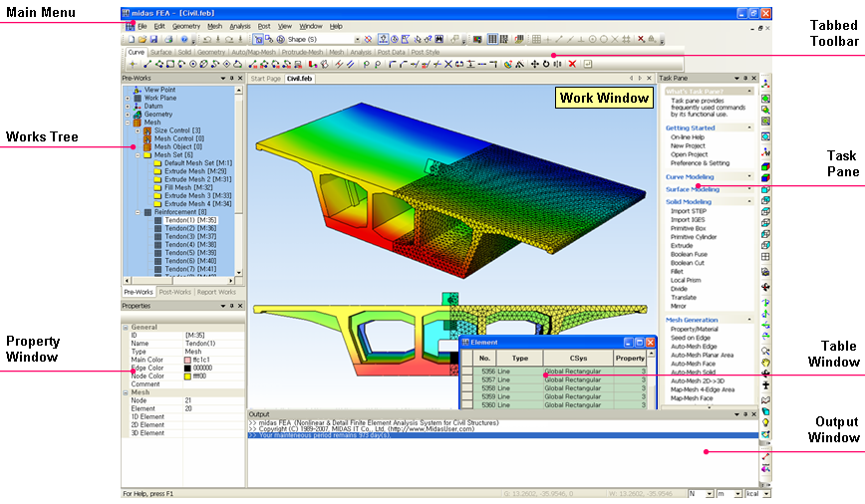
Task: Click the move arrows icon in Curve toolbar
Action: pyautogui.click(x=535, y=64)
